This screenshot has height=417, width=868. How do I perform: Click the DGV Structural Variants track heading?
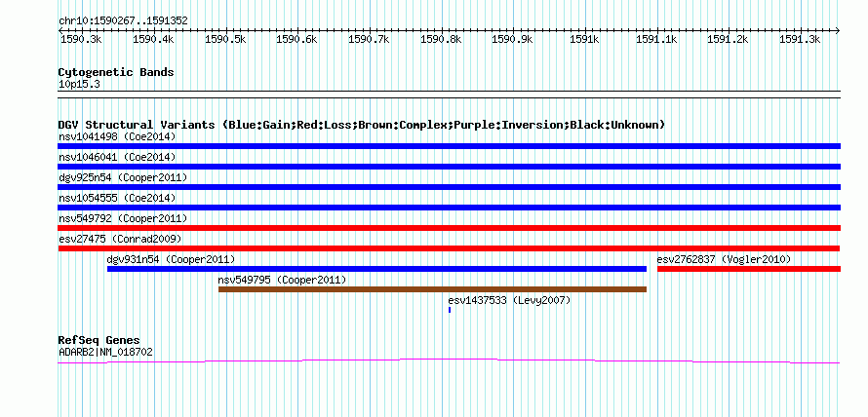coord(362,125)
